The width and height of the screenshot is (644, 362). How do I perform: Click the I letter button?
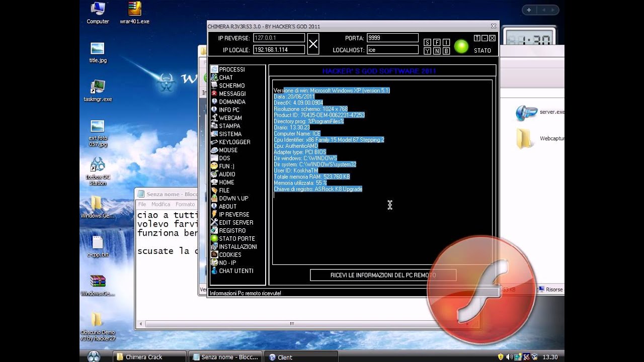pos(446,43)
